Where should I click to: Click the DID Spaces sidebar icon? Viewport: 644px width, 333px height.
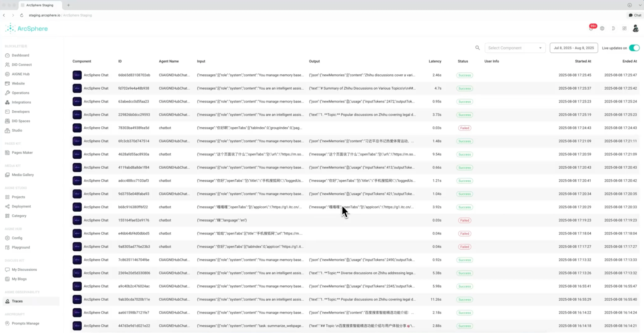click(7, 121)
